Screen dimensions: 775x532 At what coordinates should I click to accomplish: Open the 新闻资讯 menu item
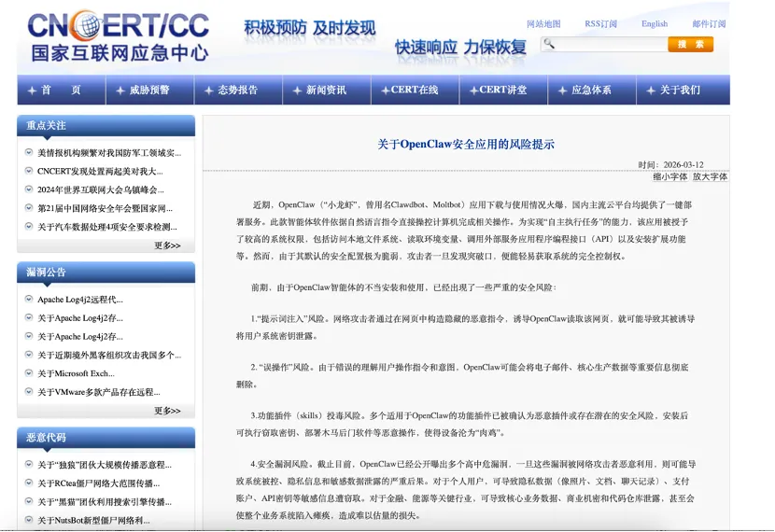click(327, 90)
